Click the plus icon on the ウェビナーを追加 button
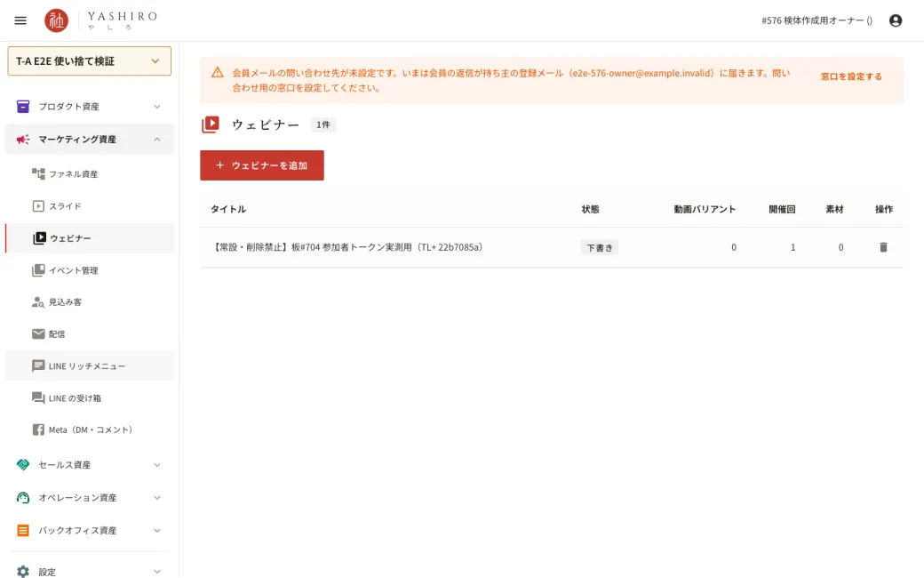Viewport: 924px width, 578px height. pyautogui.click(x=219, y=165)
